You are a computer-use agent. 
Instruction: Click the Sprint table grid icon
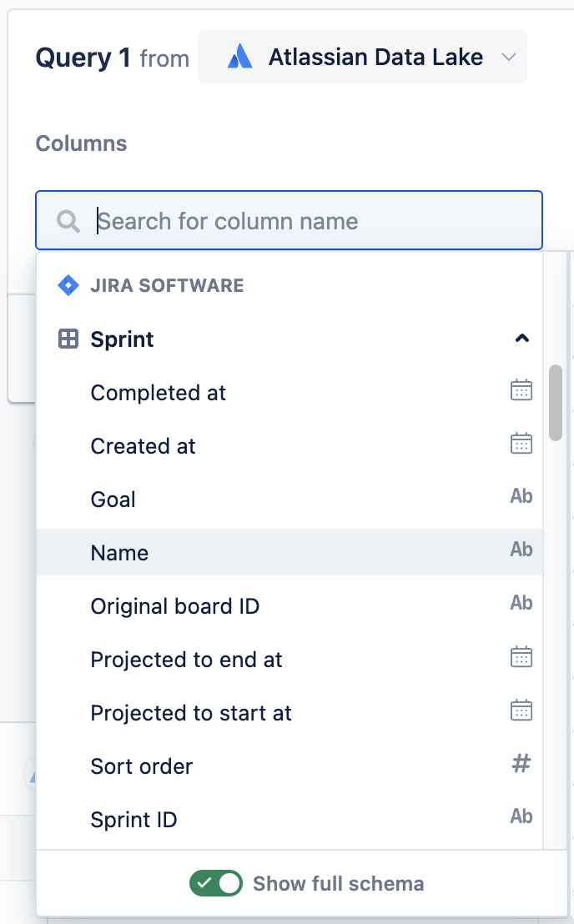pos(68,339)
